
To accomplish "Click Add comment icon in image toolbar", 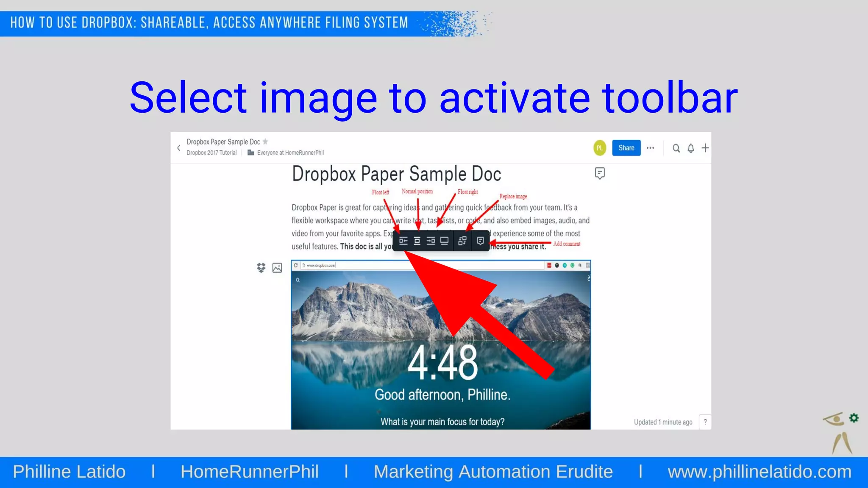I will click(480, 241).
